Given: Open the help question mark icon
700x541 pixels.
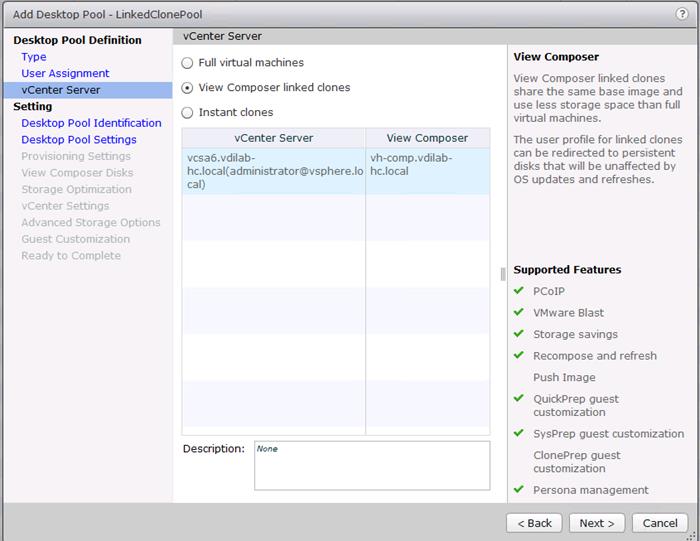Looking at the screenshot, I should coord(682,14).
